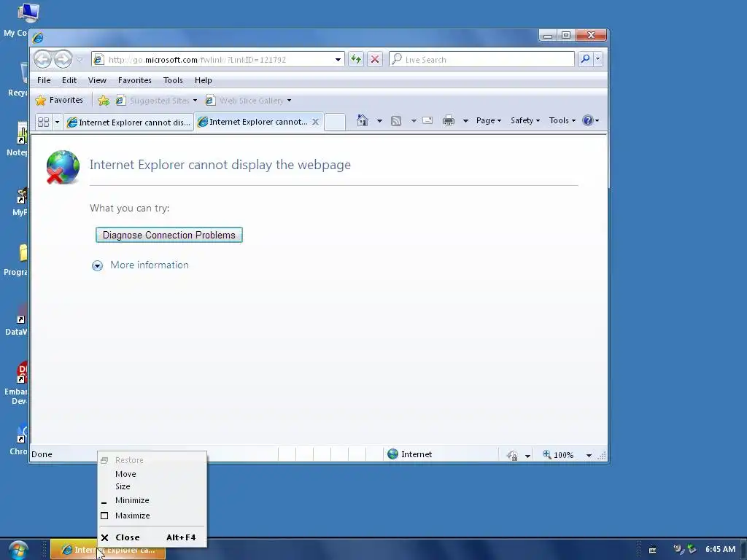Click the Live Search input box
The height and width of the screenshot is (560, 747).
(482, 60)
